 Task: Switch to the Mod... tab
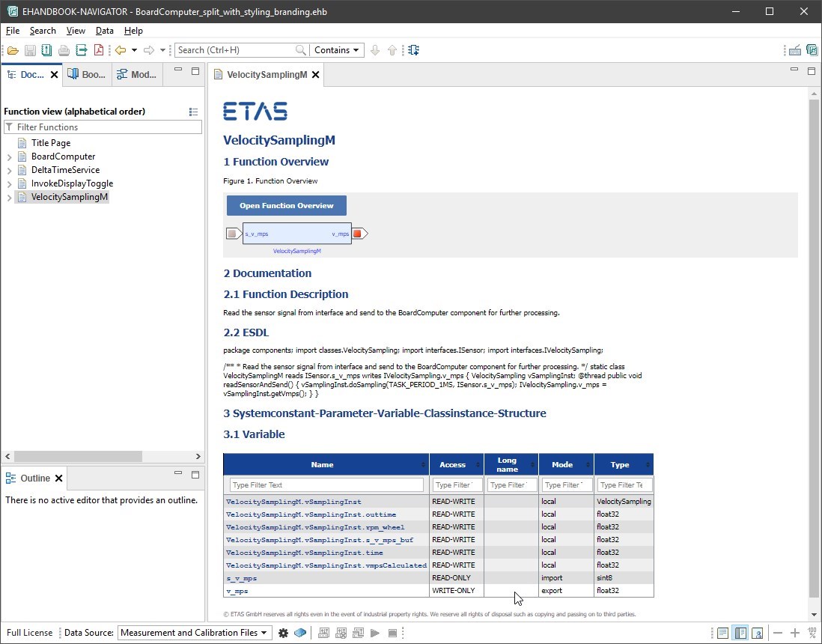click(137, 74)
